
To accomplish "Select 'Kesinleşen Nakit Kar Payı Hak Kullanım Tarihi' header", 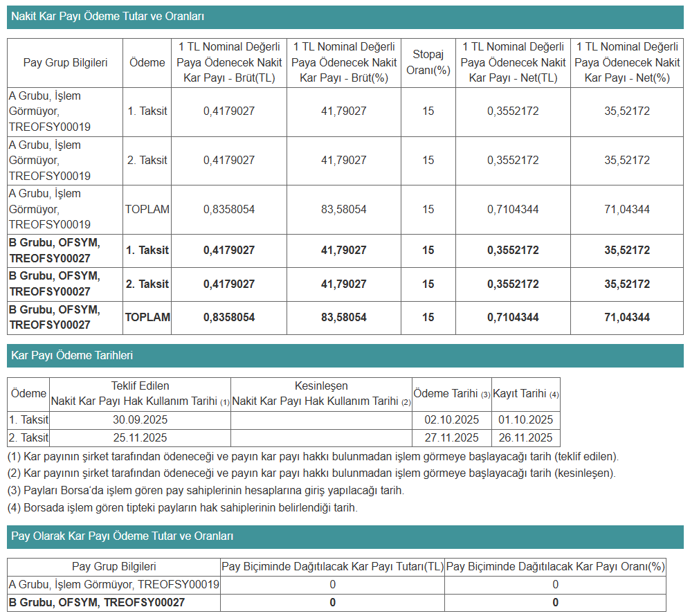I will 321,394.
